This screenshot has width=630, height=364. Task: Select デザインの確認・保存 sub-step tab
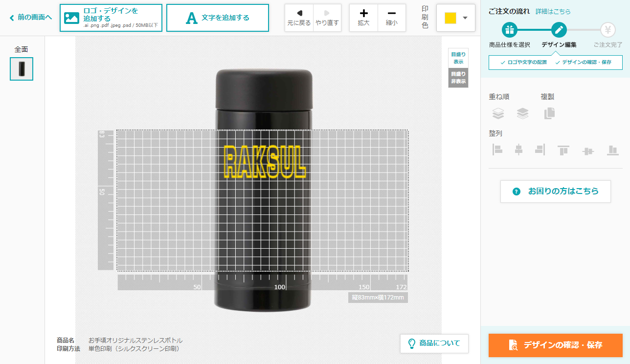(x=583, y=63)
